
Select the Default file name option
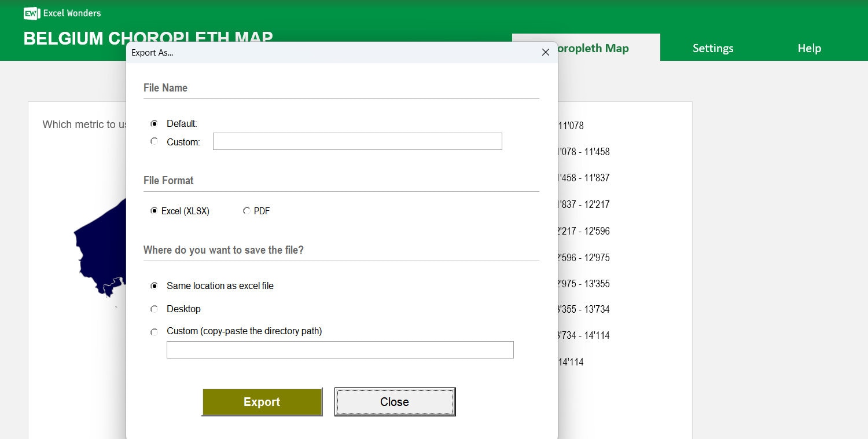coord(155,123)
